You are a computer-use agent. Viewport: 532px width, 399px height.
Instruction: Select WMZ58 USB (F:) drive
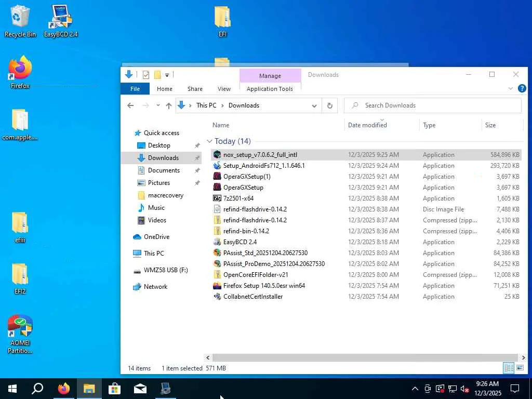point(166,270)
